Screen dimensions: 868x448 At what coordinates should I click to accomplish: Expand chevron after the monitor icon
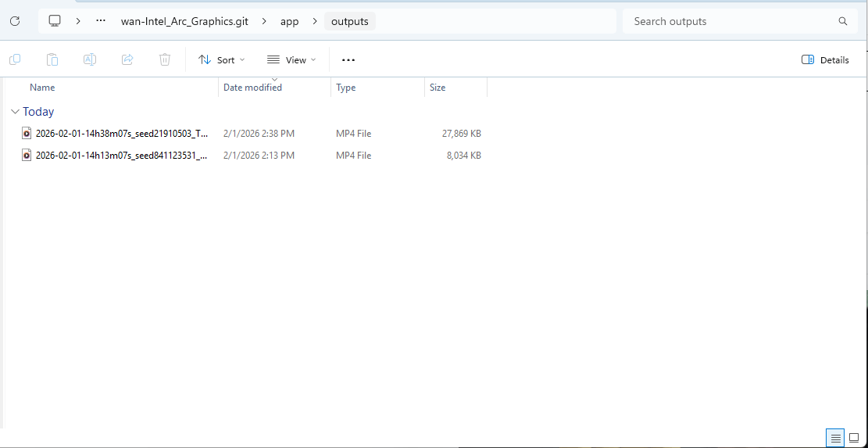tap(78, 21)
